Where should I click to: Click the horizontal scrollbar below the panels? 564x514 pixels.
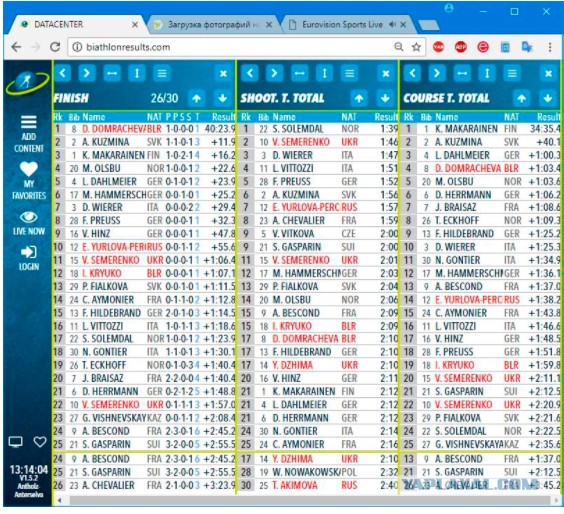(309, 500)
